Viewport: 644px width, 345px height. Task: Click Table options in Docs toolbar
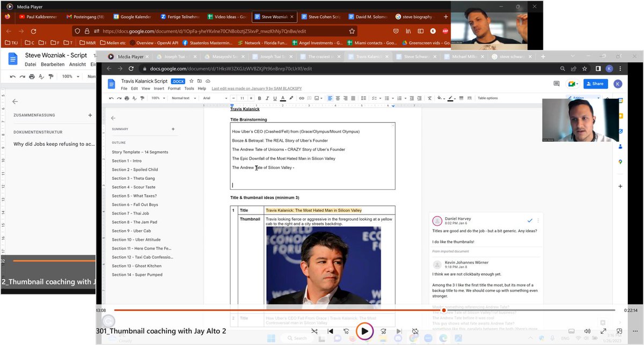(x=488, y=98)
